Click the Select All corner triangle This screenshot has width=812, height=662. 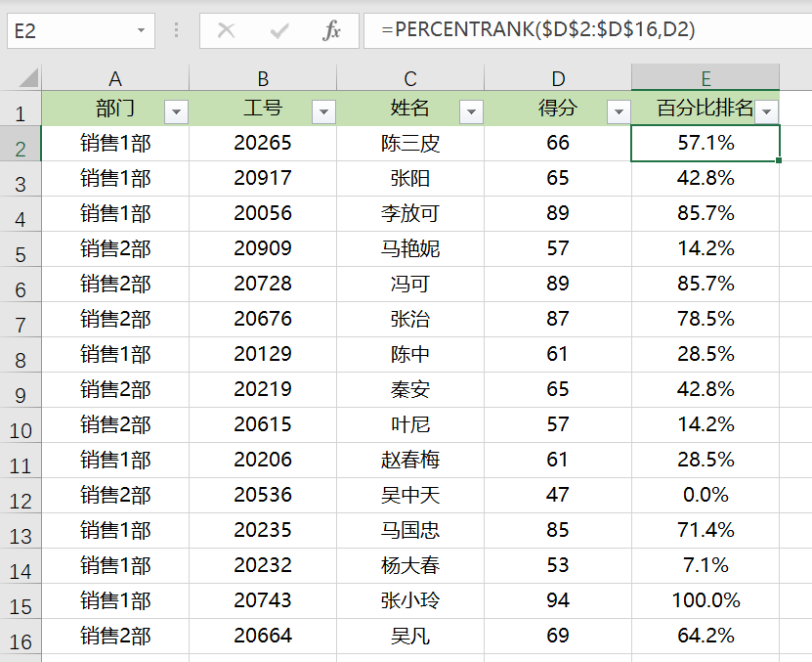pyautogui.click(x=28, y=78)
